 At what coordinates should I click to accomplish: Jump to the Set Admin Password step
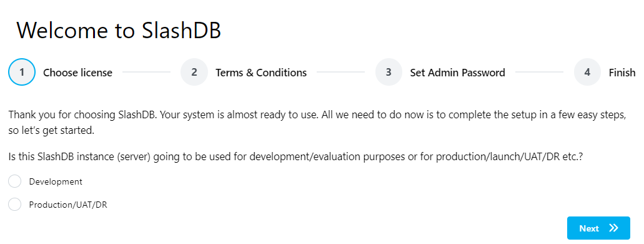457,73
